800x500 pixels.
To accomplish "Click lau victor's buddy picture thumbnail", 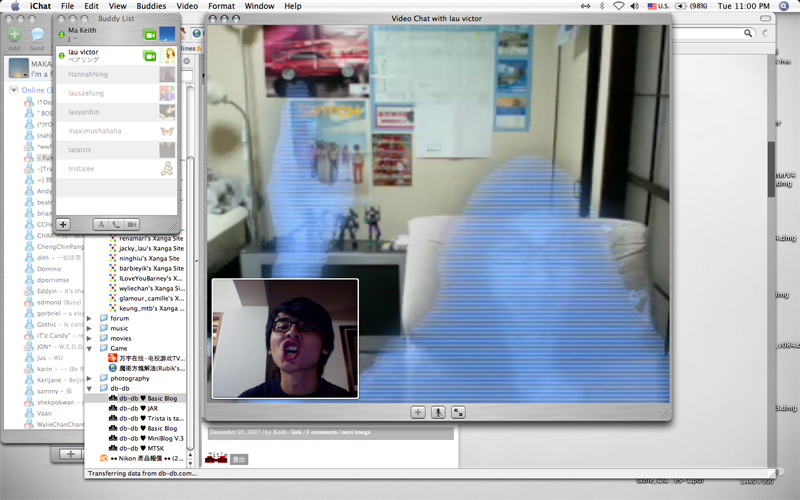I will [x=167, y=56].
